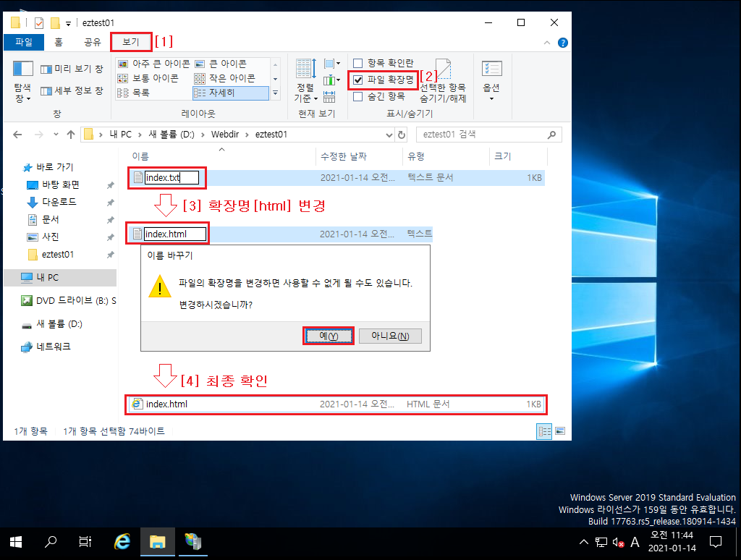
Task: Click 선택한 항목 숨기기/해제 icon
Action: click(443, 81)
